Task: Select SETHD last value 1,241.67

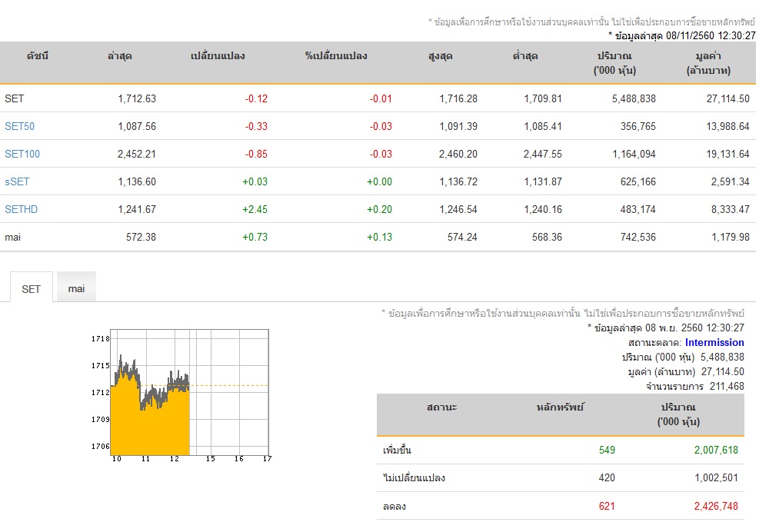Action: click(x=137, y=209)
